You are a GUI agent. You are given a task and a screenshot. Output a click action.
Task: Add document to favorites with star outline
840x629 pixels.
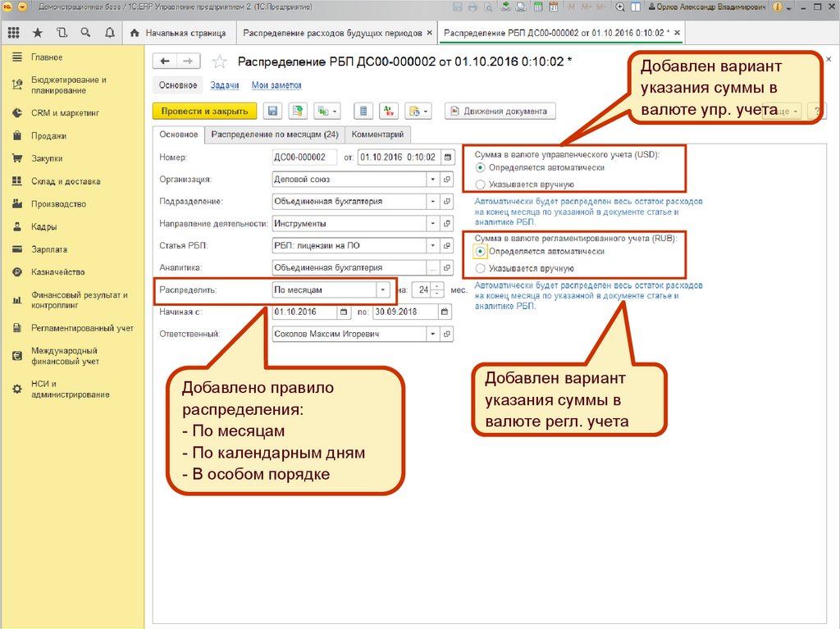[219, 62]
